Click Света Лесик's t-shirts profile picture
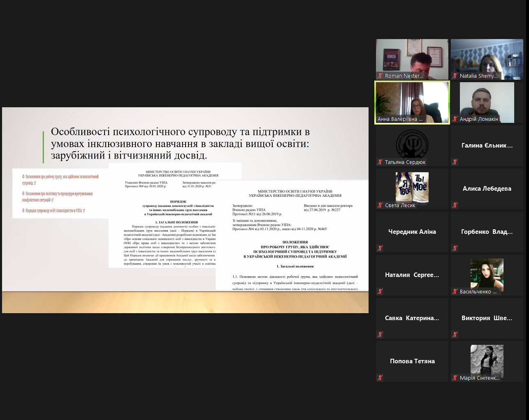This screenshot has height=420, width=529. pyautogui.click(x=412, y=189)
